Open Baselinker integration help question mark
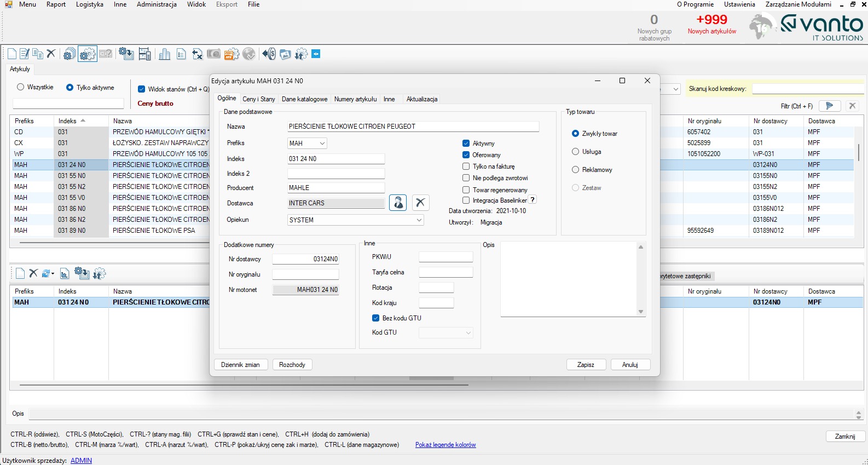The height and width of the screenshot is (465, 868). click(533, 200)
